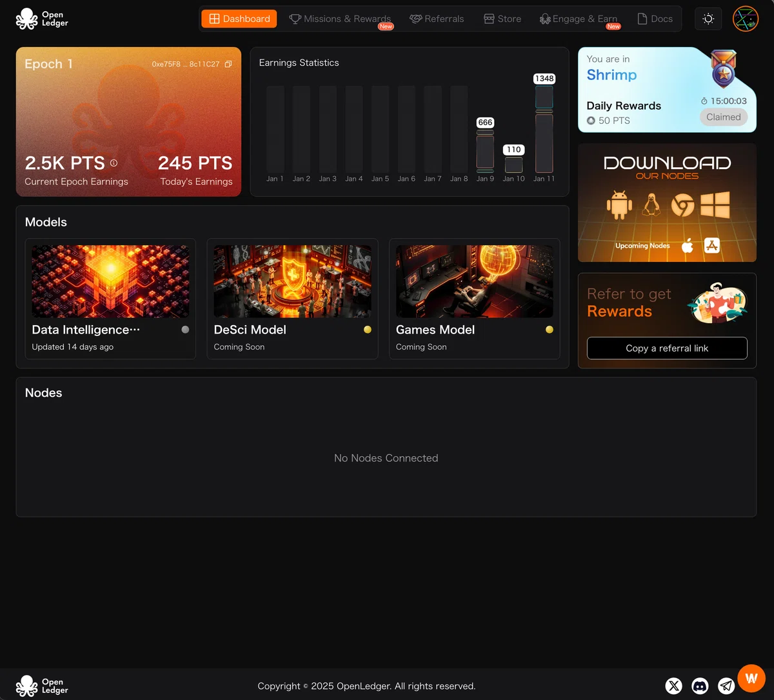774x700 pixels.
Task: Click the Linux penguin node icon
Action: coord(651,206)
